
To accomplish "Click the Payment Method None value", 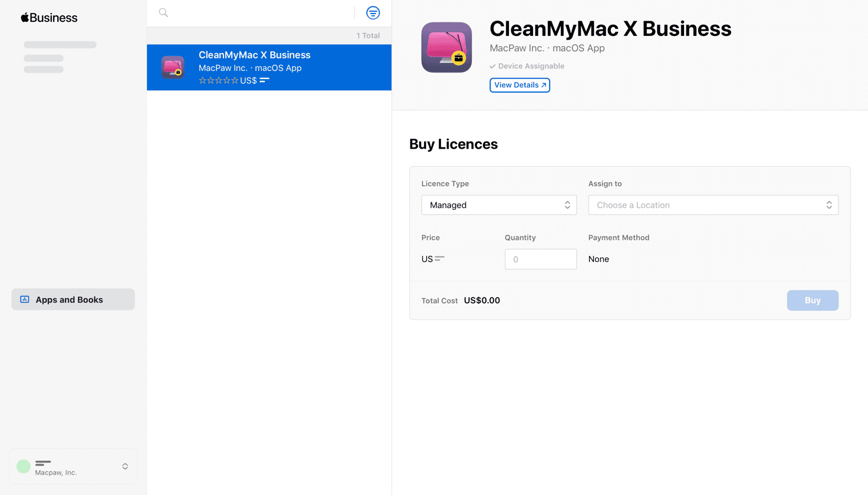I will pyautogui.click(x=599, y=259).
